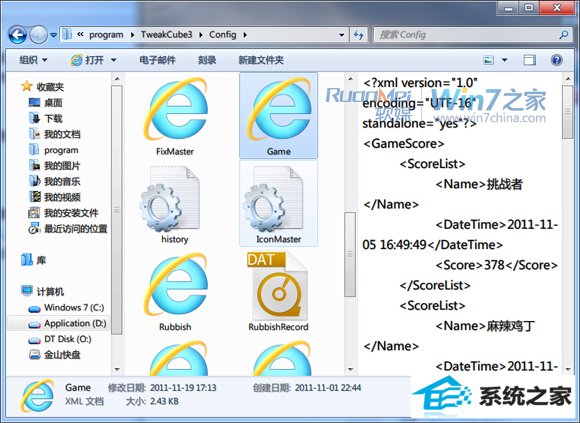Click the preview pane scroll up arrow
This screenshot has width=580, height=423.
[x=568, y=78]
